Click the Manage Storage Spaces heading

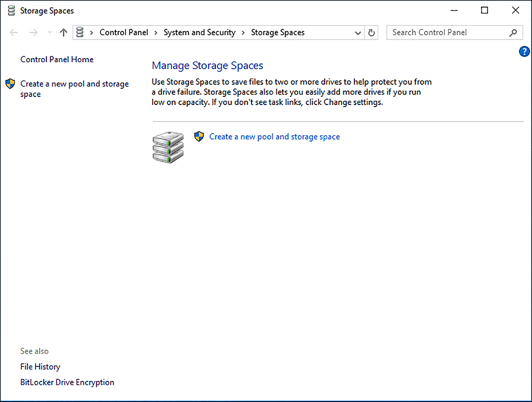coord(207,65)
